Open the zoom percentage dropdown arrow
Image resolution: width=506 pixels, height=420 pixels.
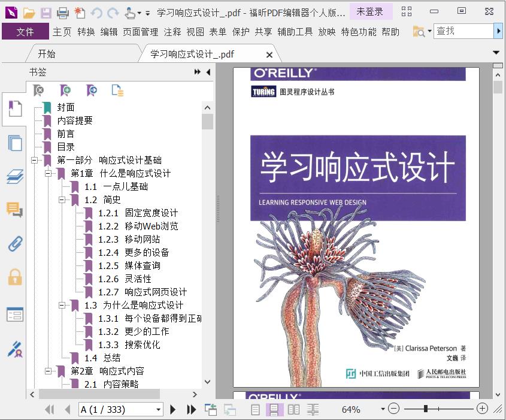point(383,409)
